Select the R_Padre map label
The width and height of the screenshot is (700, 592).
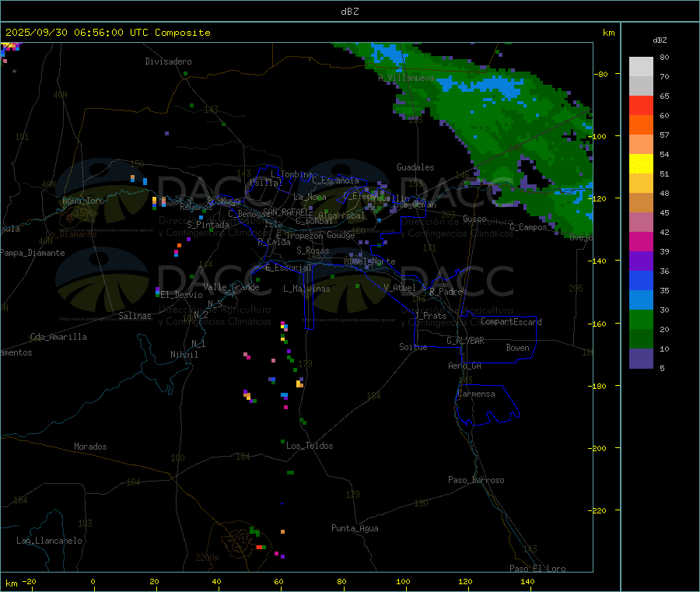click(446, 292)
